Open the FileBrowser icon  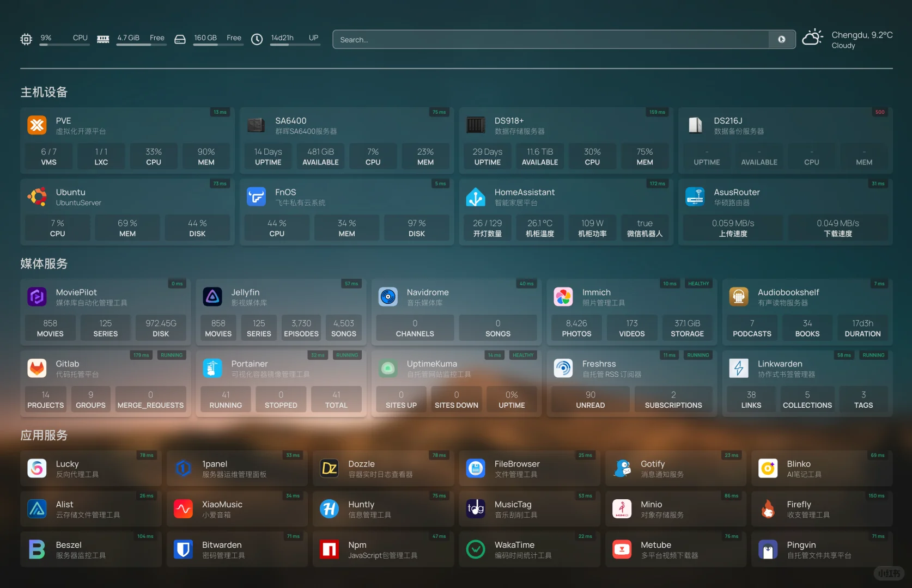point(476,468)
